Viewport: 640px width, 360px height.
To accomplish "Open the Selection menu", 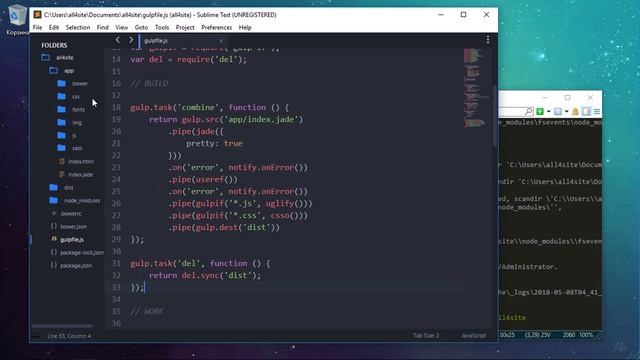I will point(78,27).
